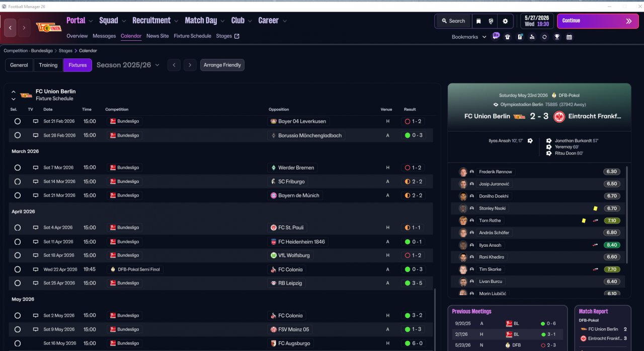Click the TV icon for RB Leipzig fixture
The height and width of the screenshot is (351, 644).
(36, 283)
